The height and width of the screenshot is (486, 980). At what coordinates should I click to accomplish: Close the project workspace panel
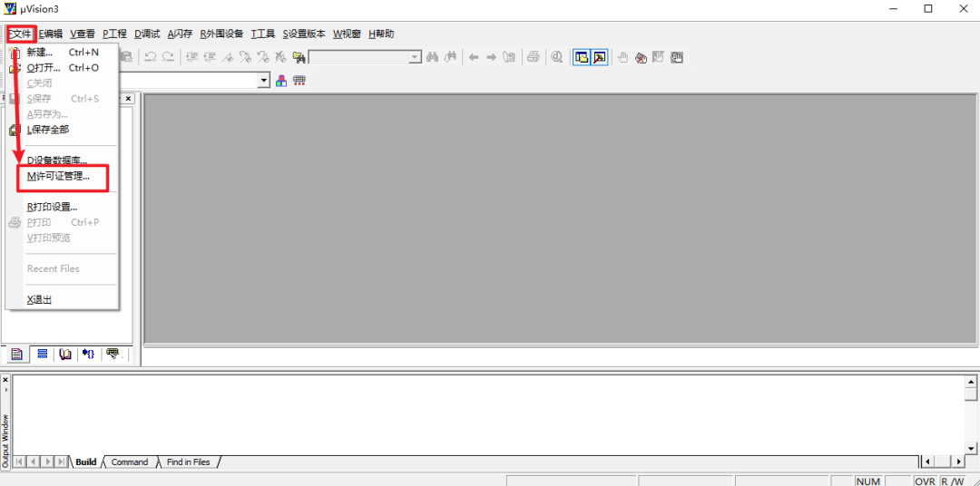click(128, 99)
